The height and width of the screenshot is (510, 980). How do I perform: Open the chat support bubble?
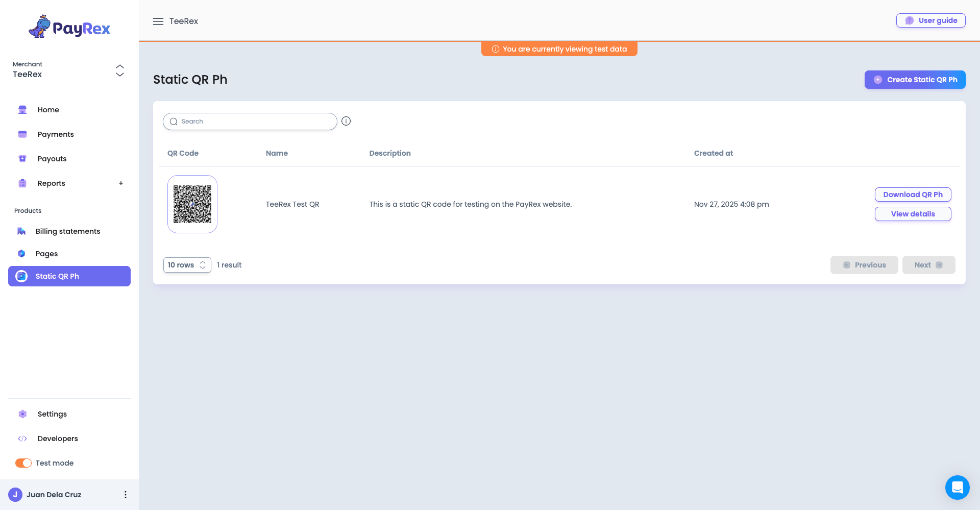coord(957,487)
